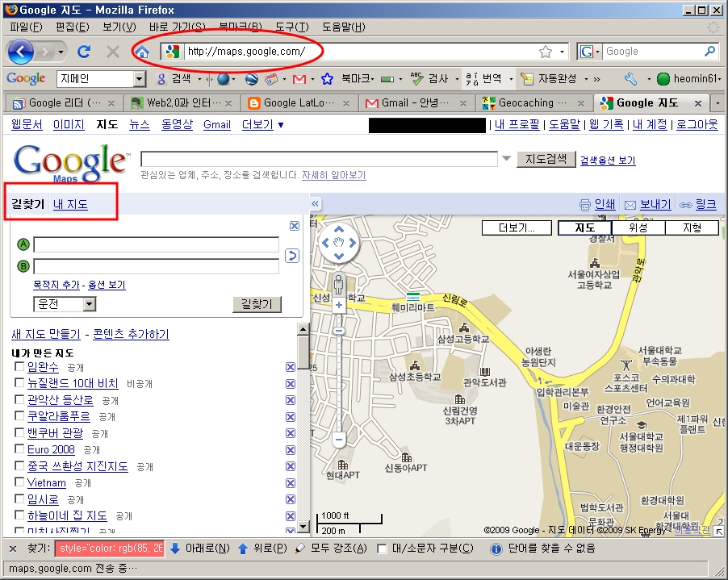Pan the map right with arrow control

coord(353,242)
